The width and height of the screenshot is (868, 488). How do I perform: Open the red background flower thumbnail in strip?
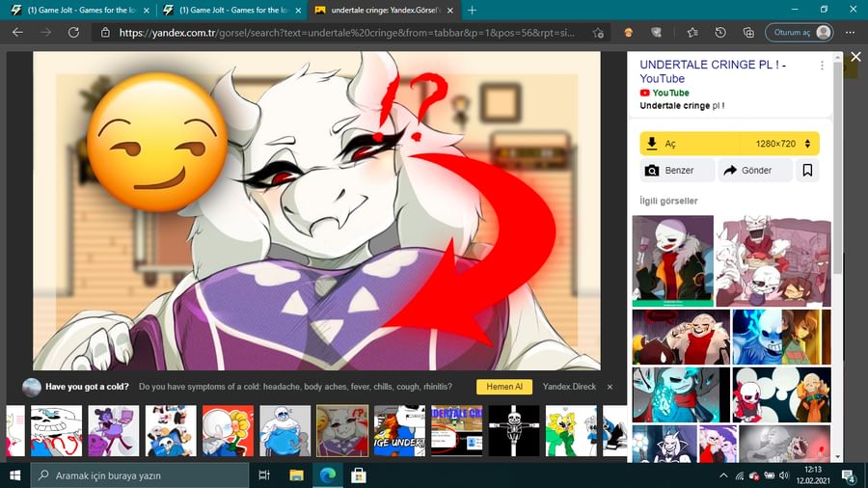point(228,430)
